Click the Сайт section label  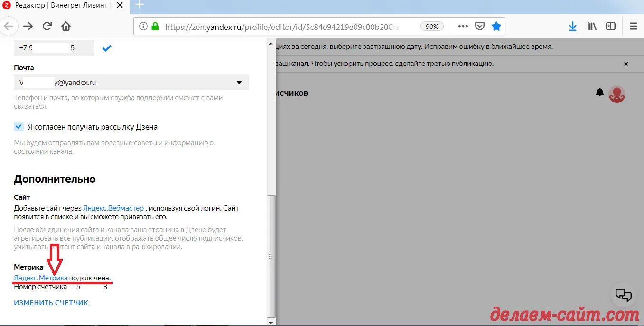coord(22,197)
